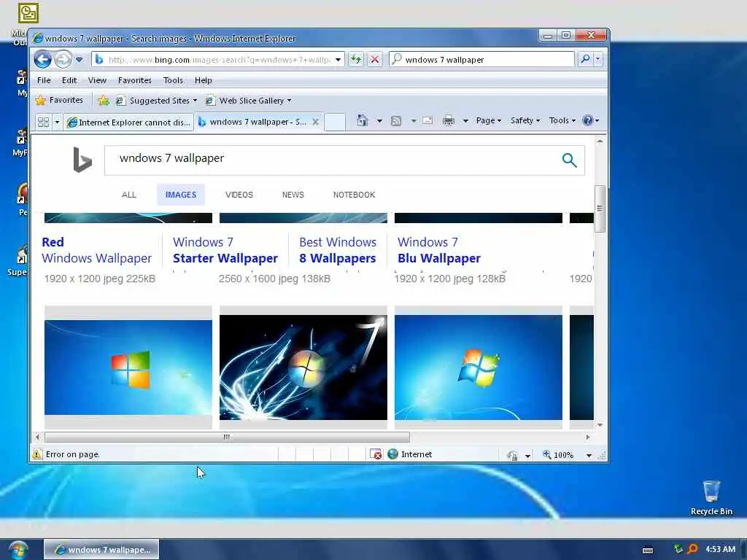Open Suggested Sites dropdown

(x=157, y=101)
